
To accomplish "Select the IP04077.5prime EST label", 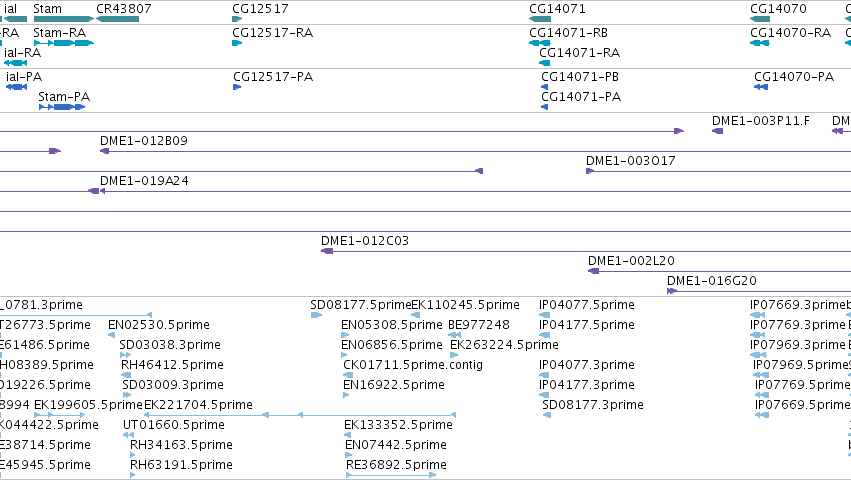I will point(587,305).
